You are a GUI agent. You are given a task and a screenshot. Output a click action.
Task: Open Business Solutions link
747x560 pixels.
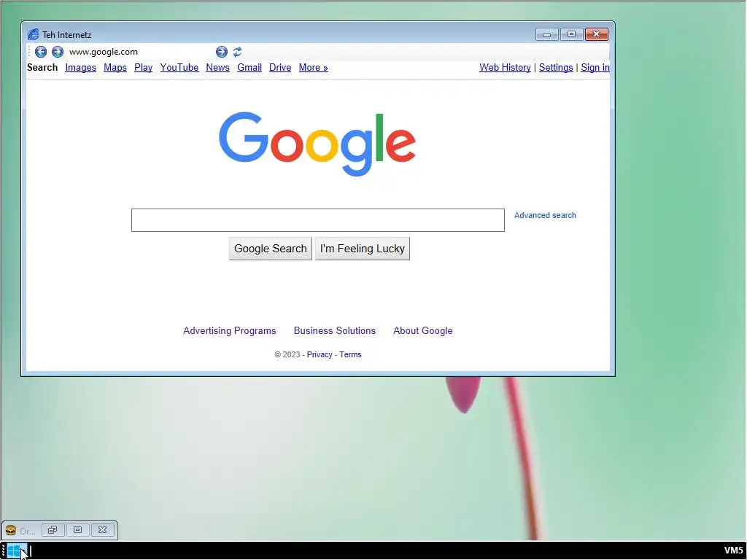pyautogui.click(x=335, y=330)
